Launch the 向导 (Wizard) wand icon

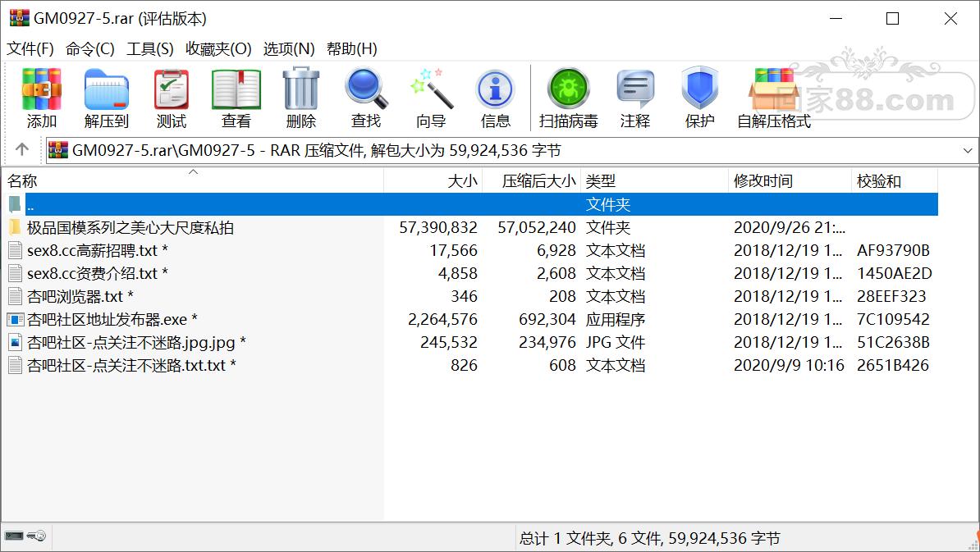coord(431,98)
